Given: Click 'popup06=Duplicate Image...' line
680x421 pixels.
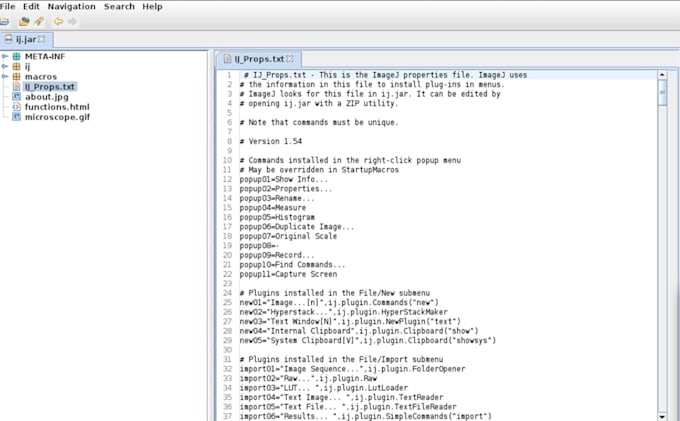Looking at the screenshot, I should pyautogui.click(x=297, y=227).
